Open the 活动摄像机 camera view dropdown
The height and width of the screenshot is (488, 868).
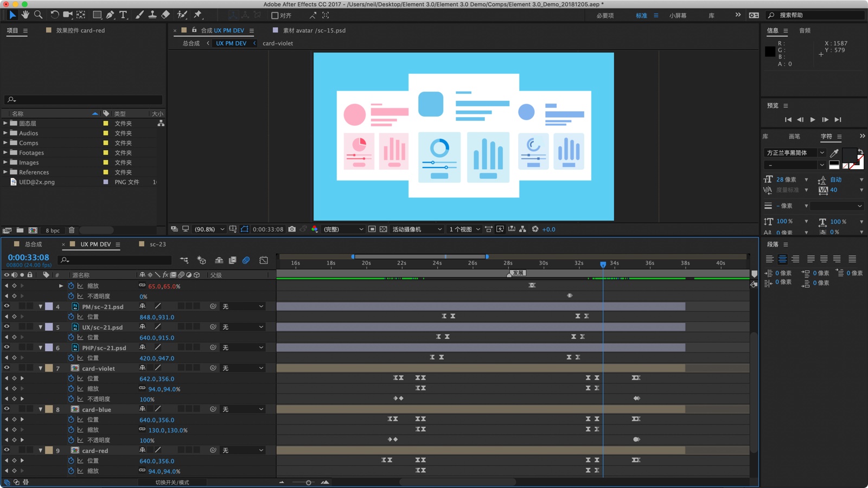pyautogui.click(x=417, y=229)
